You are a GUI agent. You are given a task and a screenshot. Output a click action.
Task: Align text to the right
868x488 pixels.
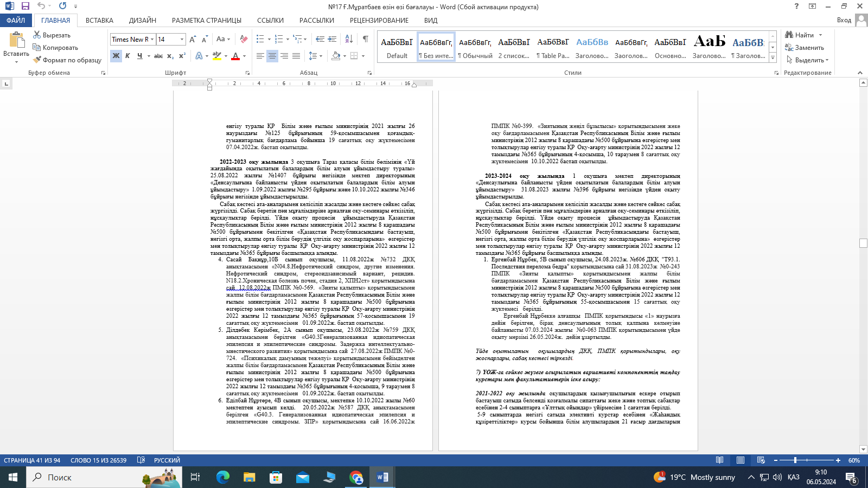coord(284,55)
